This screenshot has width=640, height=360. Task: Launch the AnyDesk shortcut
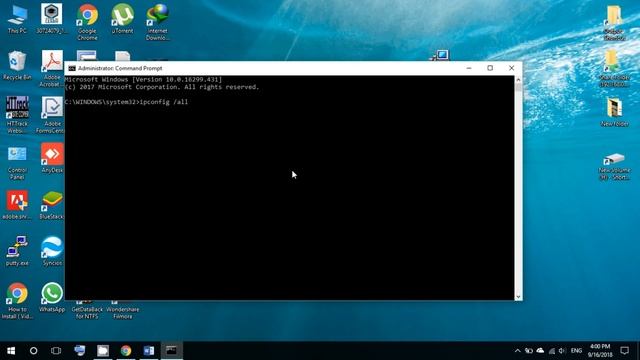(x=52, y=158)
